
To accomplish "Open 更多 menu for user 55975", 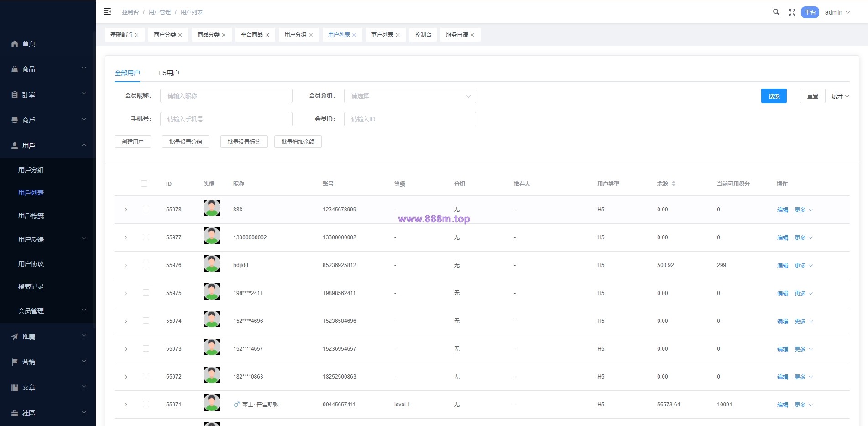I will point(804,293).
